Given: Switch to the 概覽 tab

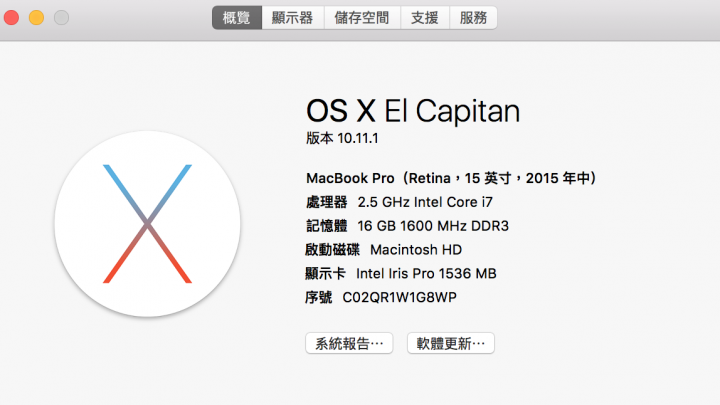Looking at the screenshot, I should pos(237,18).
